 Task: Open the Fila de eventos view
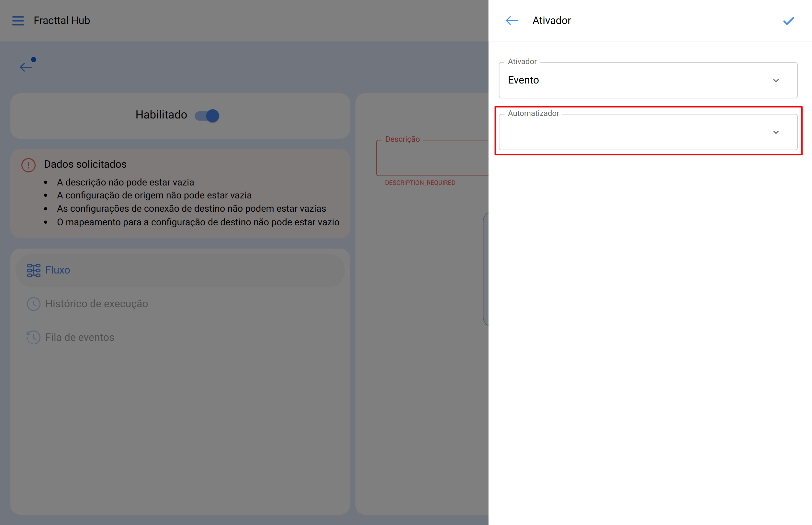(x=80, y=337)
